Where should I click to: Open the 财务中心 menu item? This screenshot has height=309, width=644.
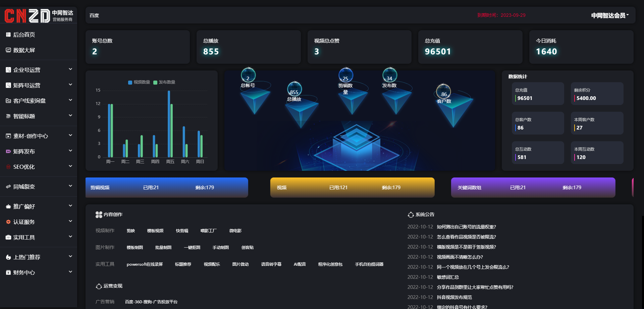[24, 272]
